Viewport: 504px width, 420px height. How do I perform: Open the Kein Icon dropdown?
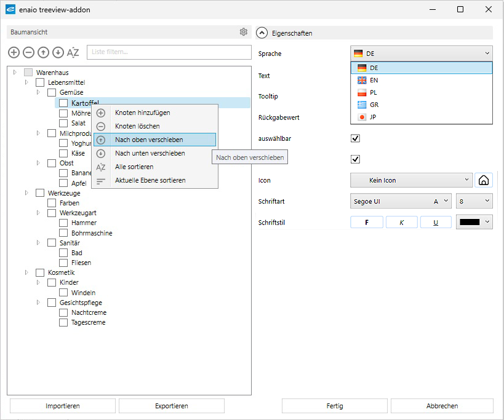(411, 181)
